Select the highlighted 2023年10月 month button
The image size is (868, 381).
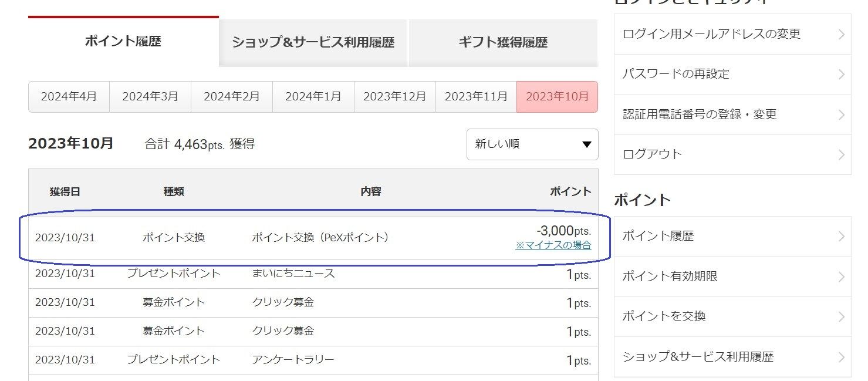(558, 97)
